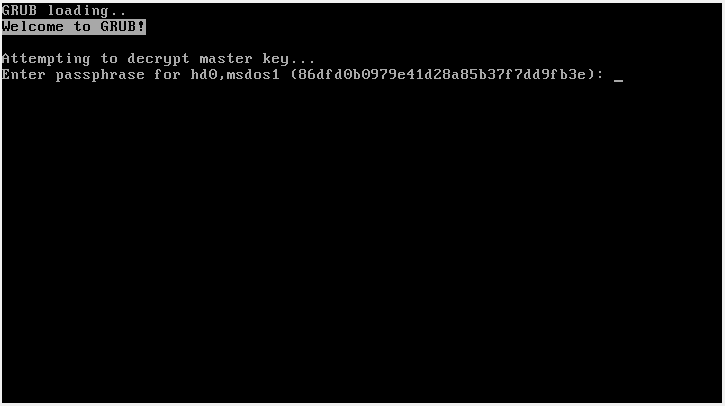Click the 'hd0,msdos1' device name
This screenshot has height=406, width=725.
tap(235, 75)
